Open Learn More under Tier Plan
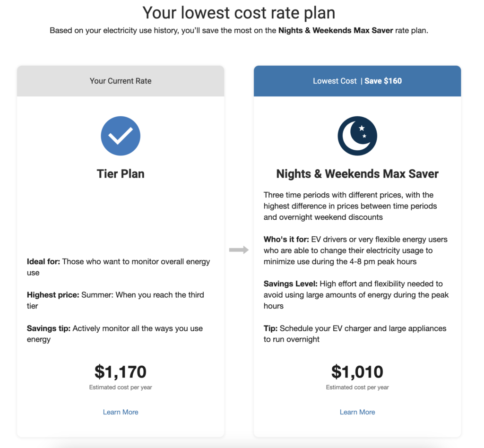 [x=121, y=412]
